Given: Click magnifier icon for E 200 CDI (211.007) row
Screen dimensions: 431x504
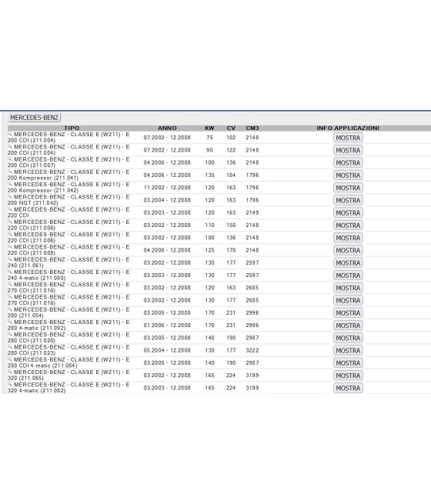Looking at the screenshot, I should (x=10, y=159).
